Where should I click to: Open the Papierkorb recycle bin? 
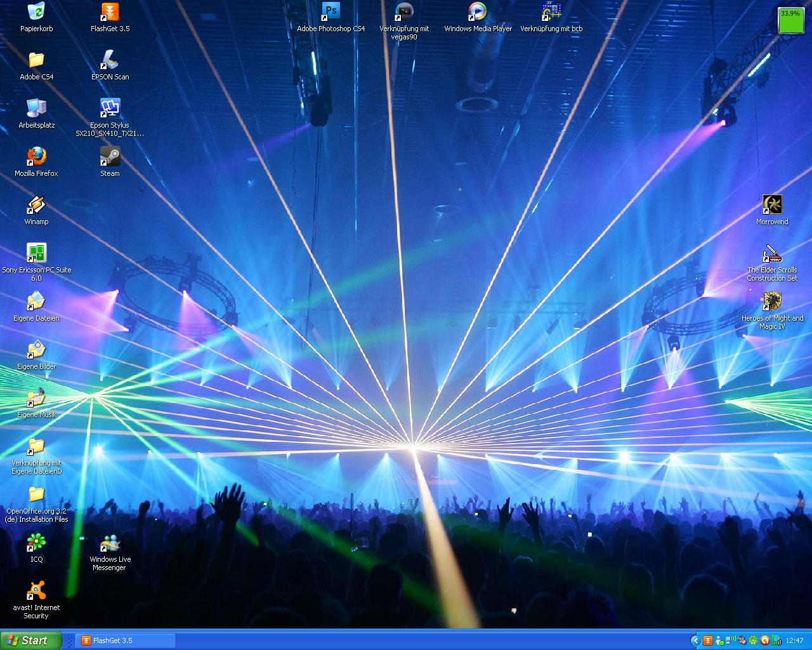(x=36, y=12)
